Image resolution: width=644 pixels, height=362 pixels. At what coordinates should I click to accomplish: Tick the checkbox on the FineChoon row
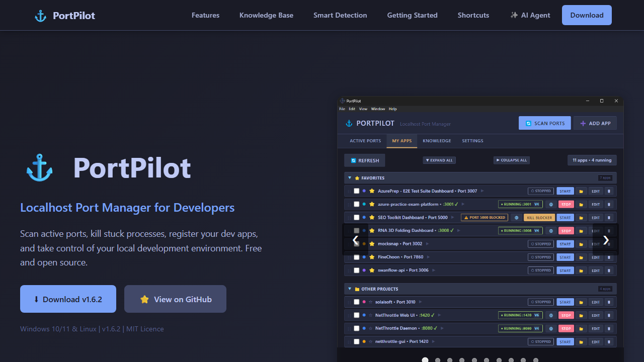pos(356,257)
